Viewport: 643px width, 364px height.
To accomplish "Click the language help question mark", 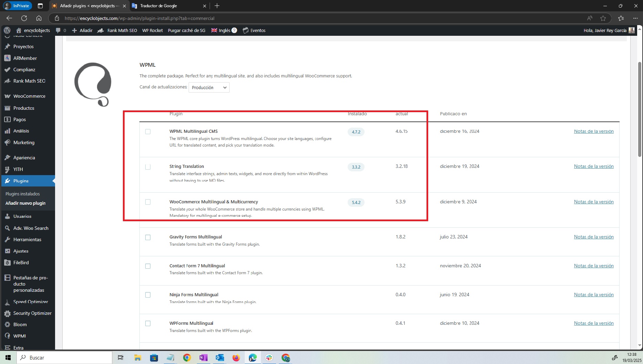I will point(234,30).
